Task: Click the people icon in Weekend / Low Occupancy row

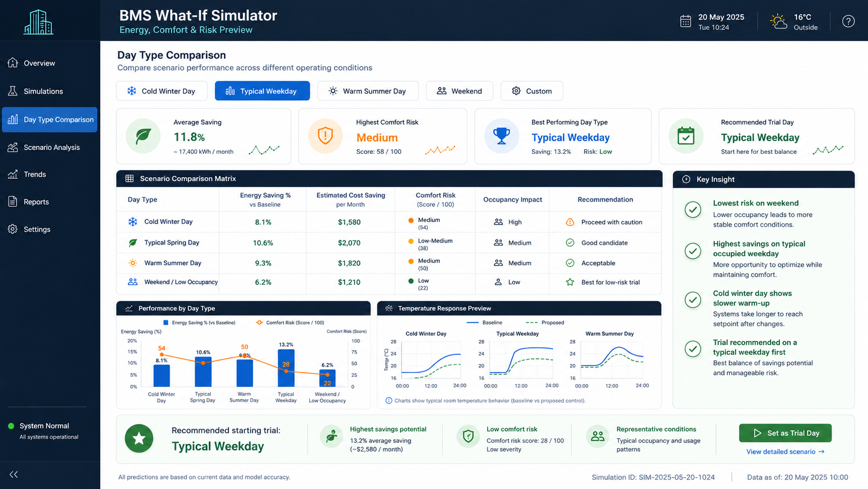Action: tap(133, 282)
